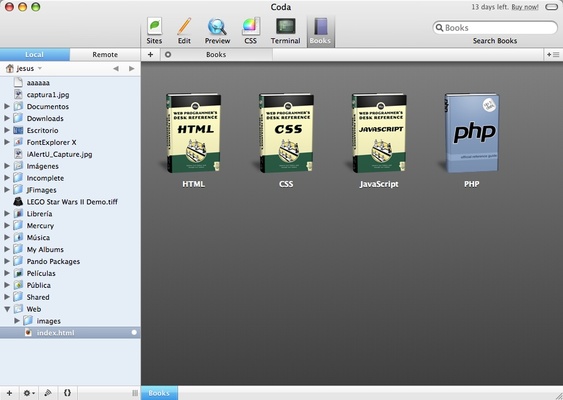Image resolution: width=563 pixels, height=400 pixels.
Task: Expand the Mercury folder
Action: (x=7, y=225)
